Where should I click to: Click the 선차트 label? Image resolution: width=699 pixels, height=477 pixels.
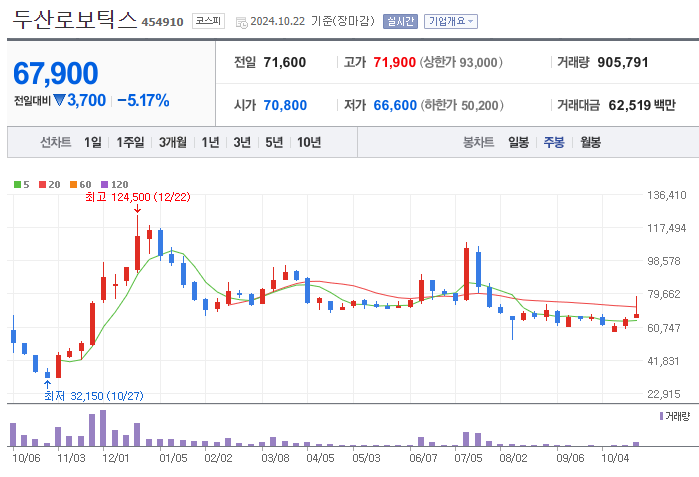(56, 142)
